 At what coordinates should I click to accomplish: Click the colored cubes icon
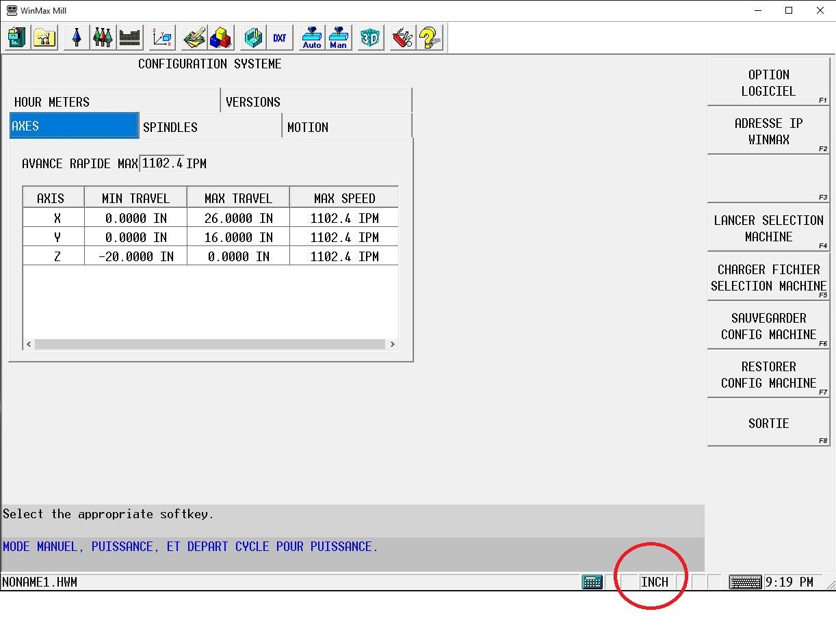coord(220,38)
